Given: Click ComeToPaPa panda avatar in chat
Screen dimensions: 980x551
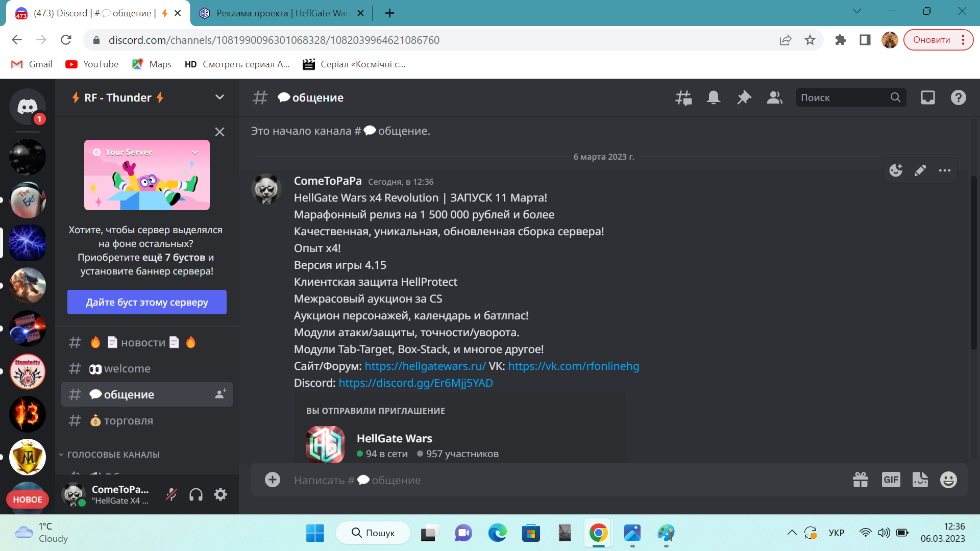Looking at the screenshot, I should (x=266, y=189).
